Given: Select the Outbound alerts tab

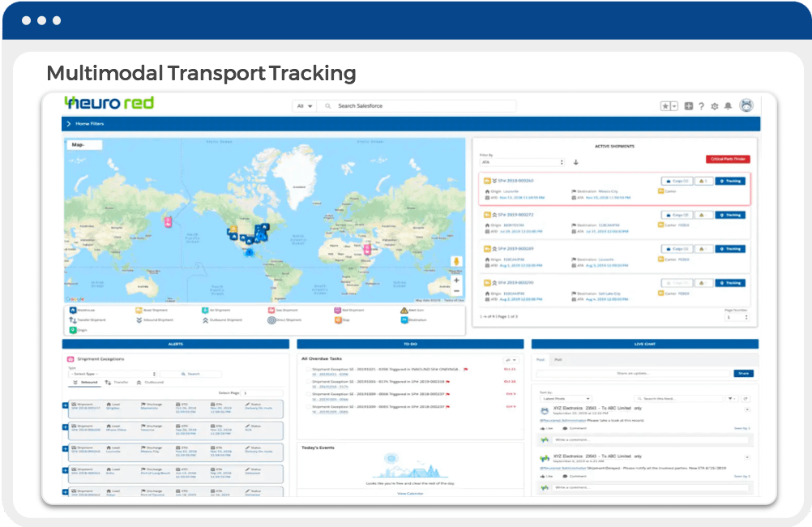Looking at the screenshot, I should pyautogui.click(x=150, y=383).
